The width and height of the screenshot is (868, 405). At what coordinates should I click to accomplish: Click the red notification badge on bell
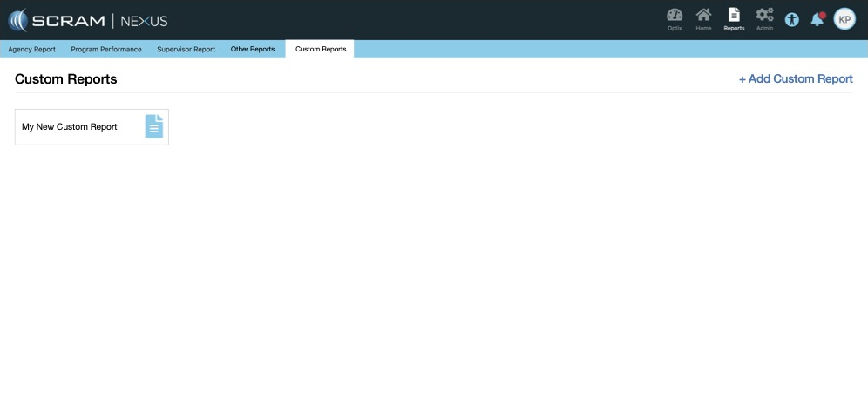pos(822,15)
